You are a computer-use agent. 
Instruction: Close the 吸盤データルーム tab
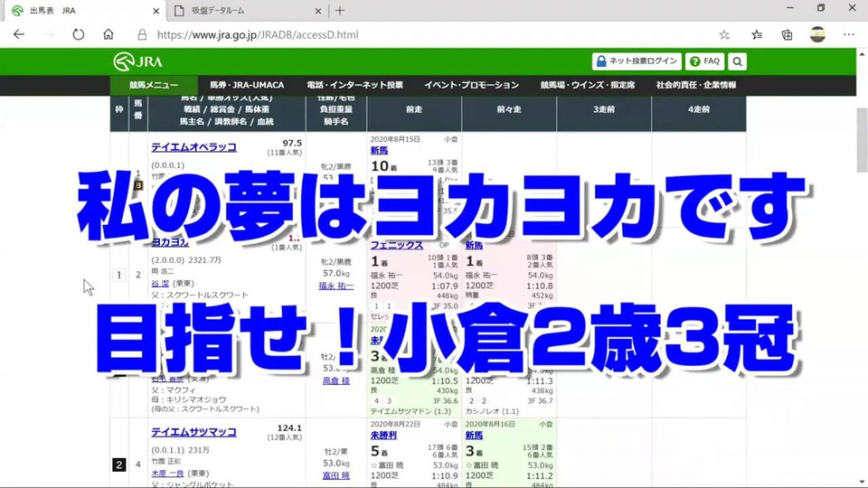(318, 11)
